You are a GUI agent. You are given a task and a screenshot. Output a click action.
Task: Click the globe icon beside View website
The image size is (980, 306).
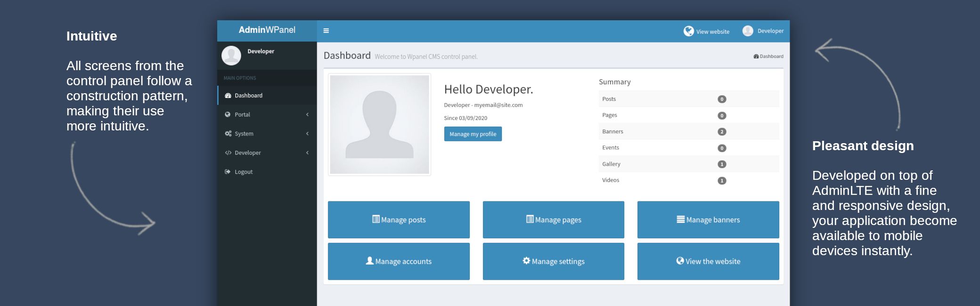coord(688,31)
